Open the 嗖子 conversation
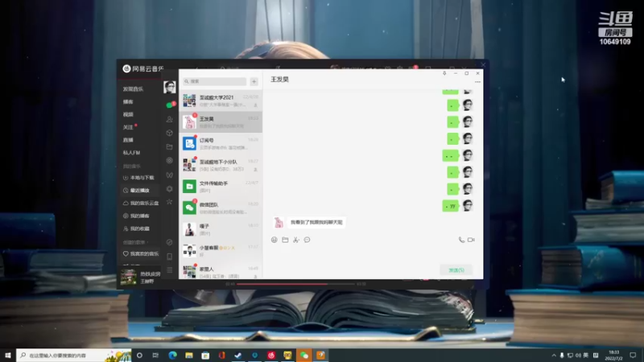The height and width of the screenshot is (362, 644). tap(221, 229)
